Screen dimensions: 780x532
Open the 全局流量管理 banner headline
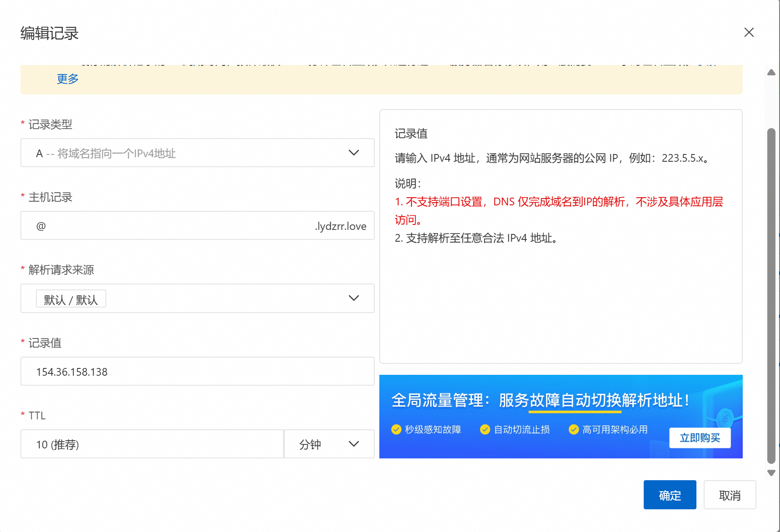(x=541, y=400)
